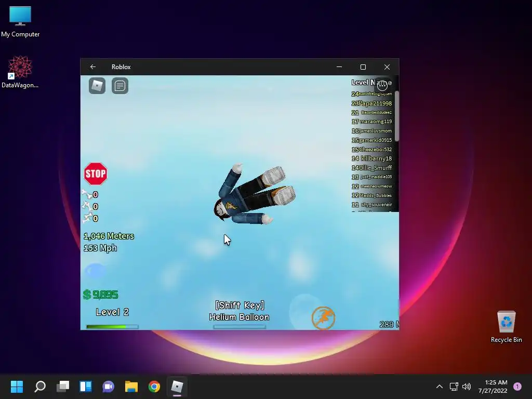Select leaderboard player Ollie_Smurff
Screen dimensions: 532x399
375,168
